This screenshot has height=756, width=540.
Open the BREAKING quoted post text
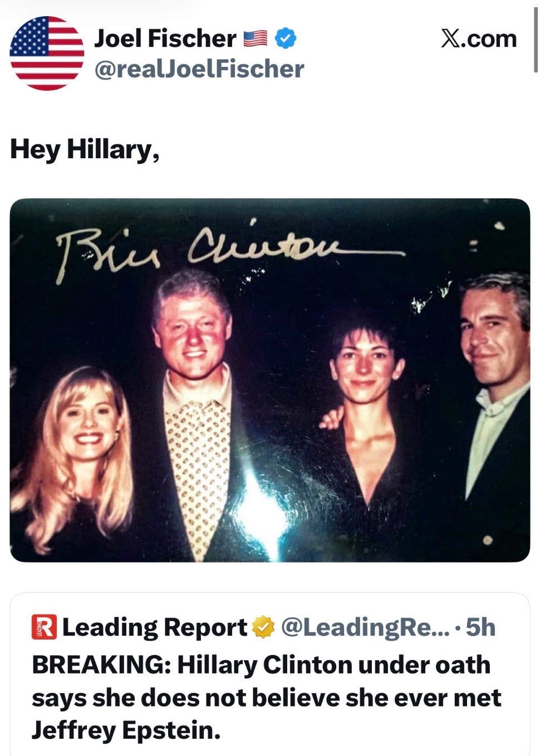tap(266, 698)
